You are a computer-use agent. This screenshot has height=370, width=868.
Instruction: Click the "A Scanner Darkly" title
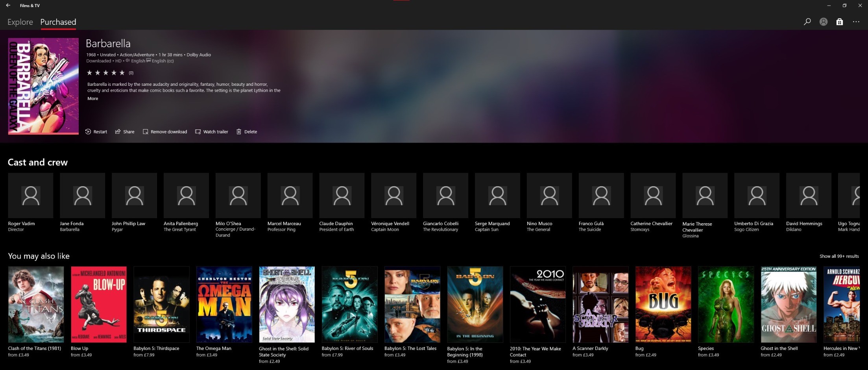pyautogui.click(x=590, y=348)
